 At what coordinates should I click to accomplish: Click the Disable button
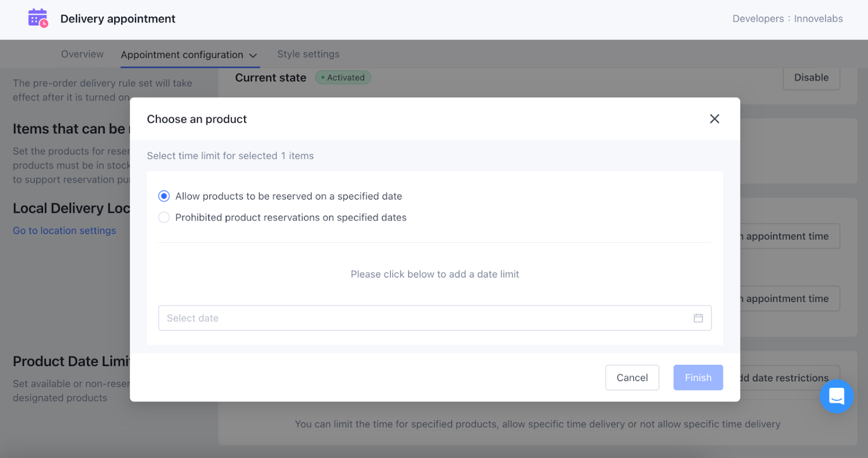click(811, 78)
